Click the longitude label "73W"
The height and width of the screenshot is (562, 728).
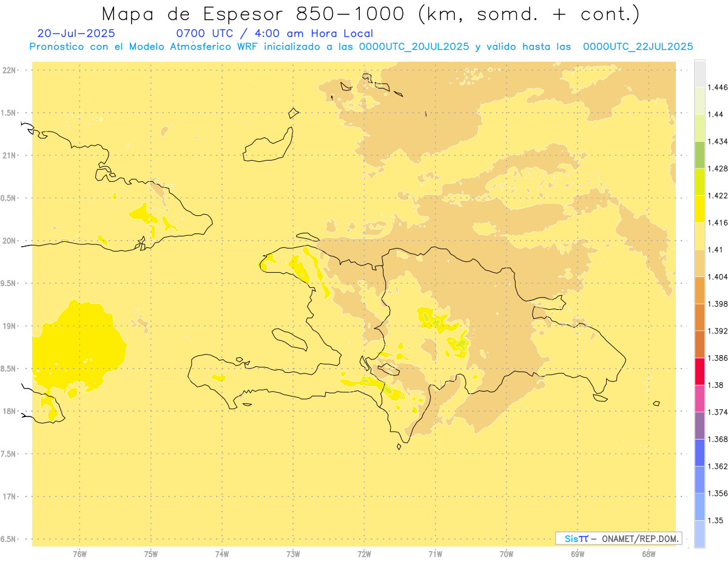[293, 554]
